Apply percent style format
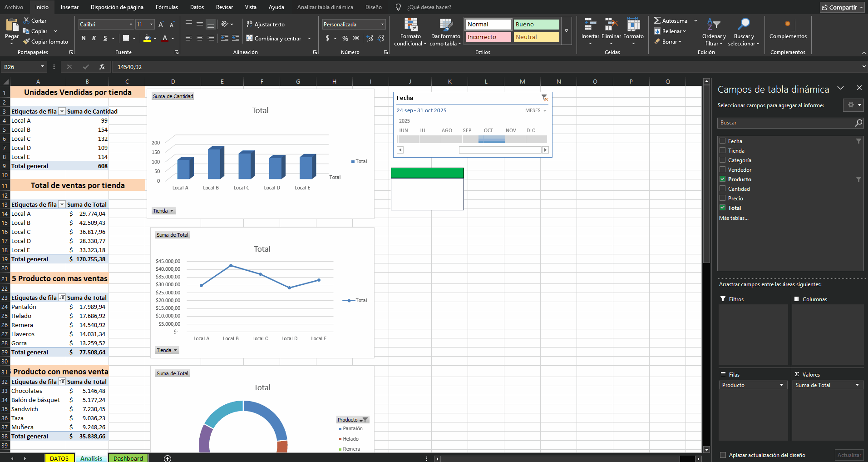 345,38
